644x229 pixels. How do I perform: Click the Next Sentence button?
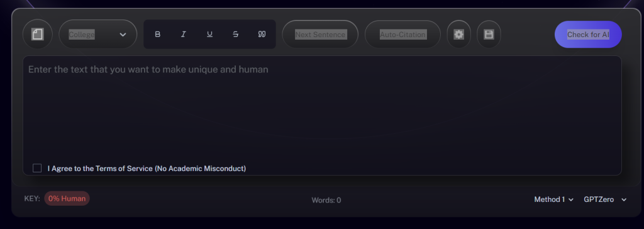click(320, 34)
